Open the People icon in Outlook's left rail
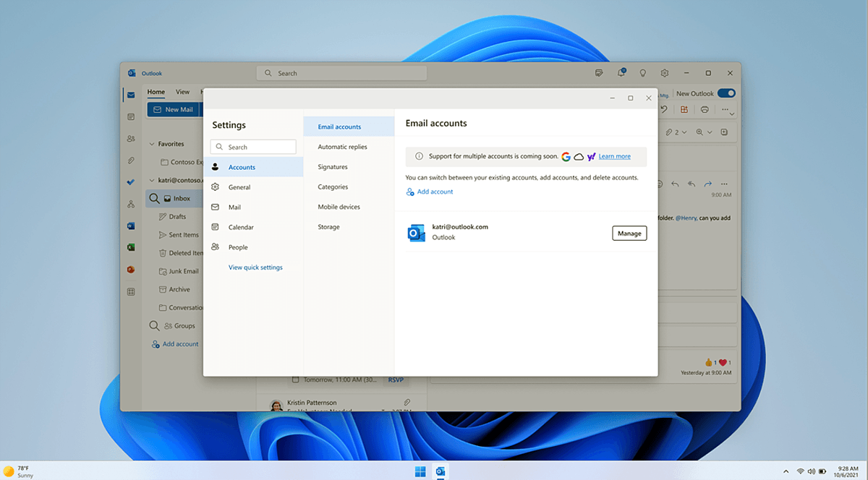868x480 pixels. click(x=131, y=138)
